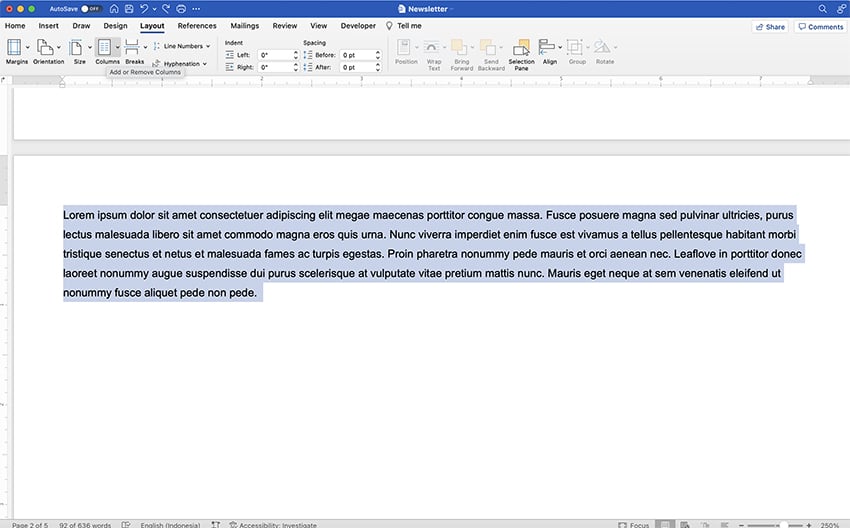This screenshot has width=850, height=528.
Task: Expand the Breaks dropdown arrow
Action: tap(145, 47)
